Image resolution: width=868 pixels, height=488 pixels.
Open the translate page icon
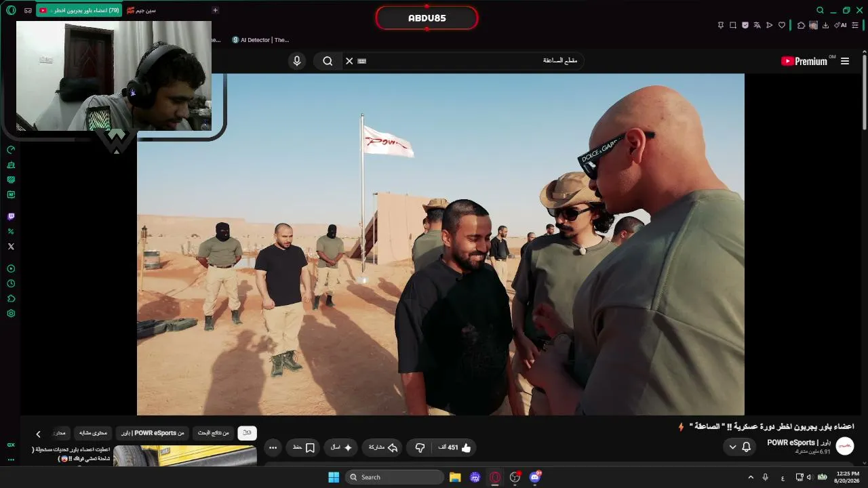pos(757,25)
